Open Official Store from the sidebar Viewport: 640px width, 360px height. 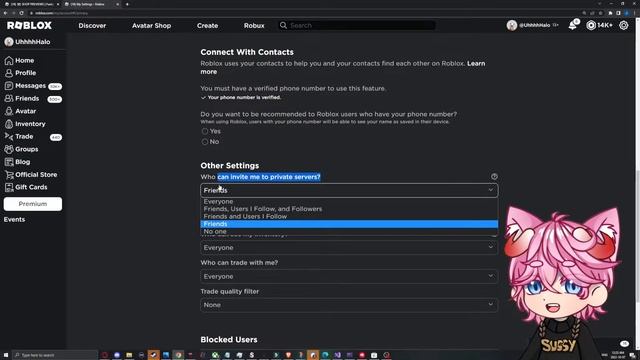(31, 174)
